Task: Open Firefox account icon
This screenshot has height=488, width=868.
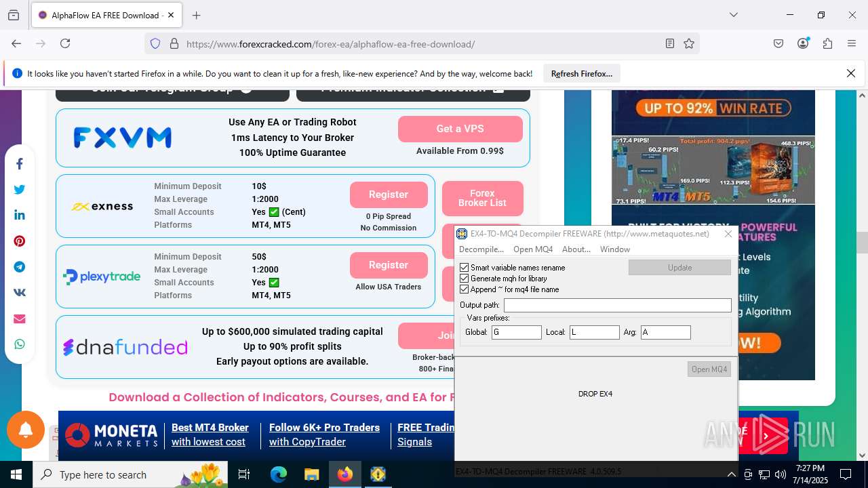Action: point(803,43)
